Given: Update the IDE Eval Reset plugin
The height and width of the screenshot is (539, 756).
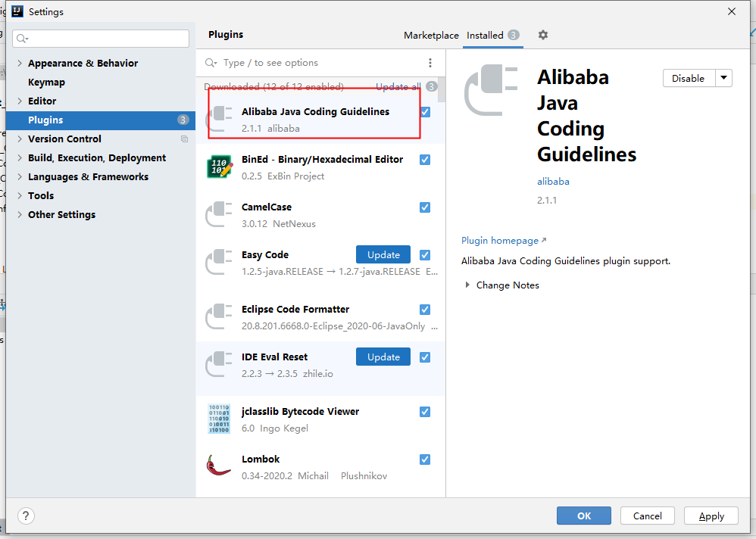Looking at the screenshot, I should point(383,357).
